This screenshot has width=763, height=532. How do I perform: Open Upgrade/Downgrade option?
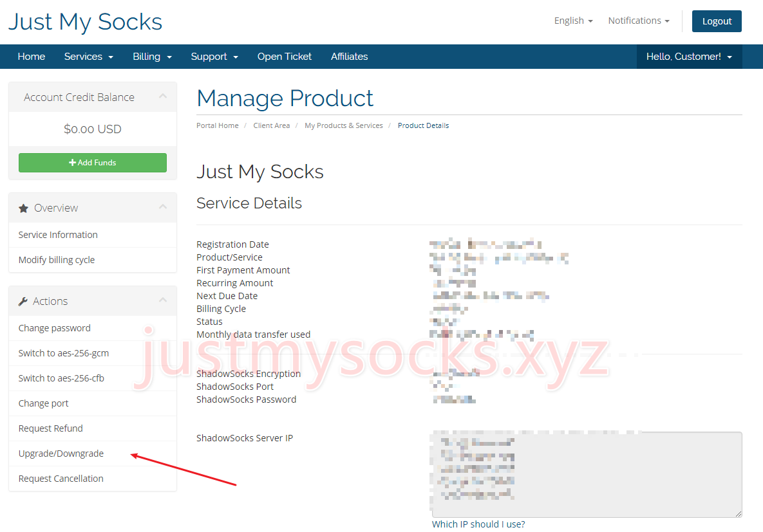coord(93,454)
